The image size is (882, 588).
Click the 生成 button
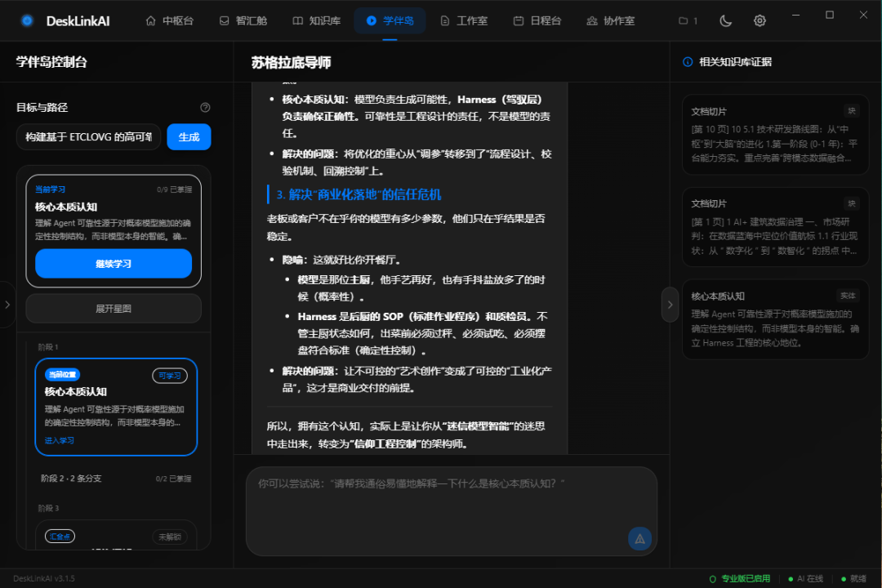pos(189,136)
